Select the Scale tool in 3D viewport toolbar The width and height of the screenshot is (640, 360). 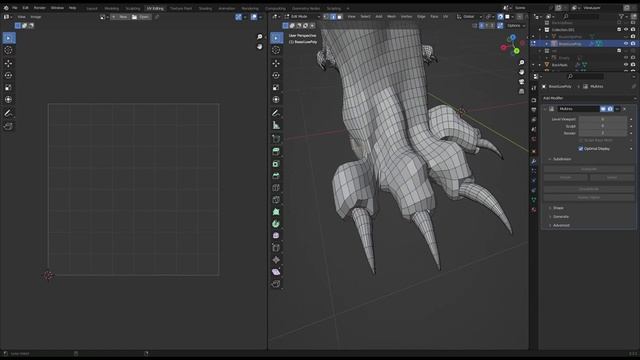click(276, 87)
